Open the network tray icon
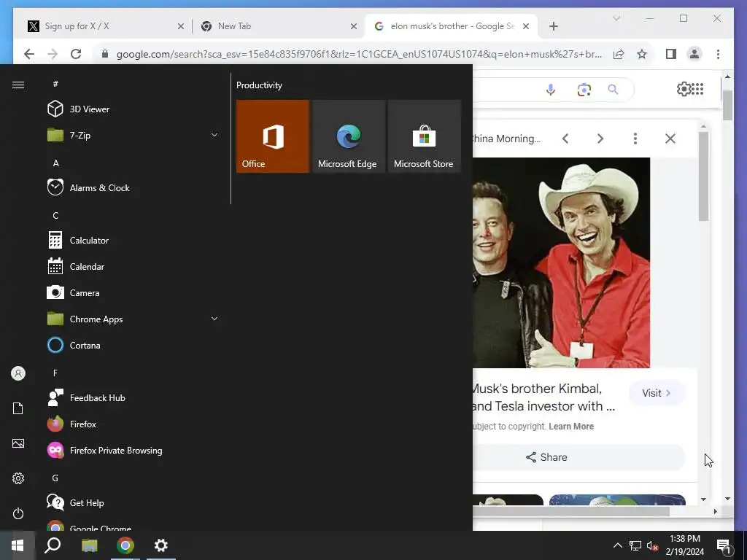 [635, 545]
